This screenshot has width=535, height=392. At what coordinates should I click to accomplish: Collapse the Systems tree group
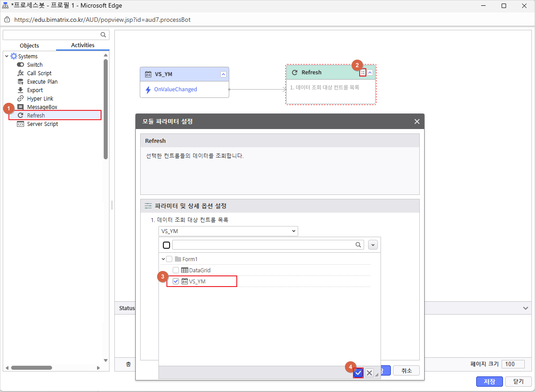click(x=7, y=57)
